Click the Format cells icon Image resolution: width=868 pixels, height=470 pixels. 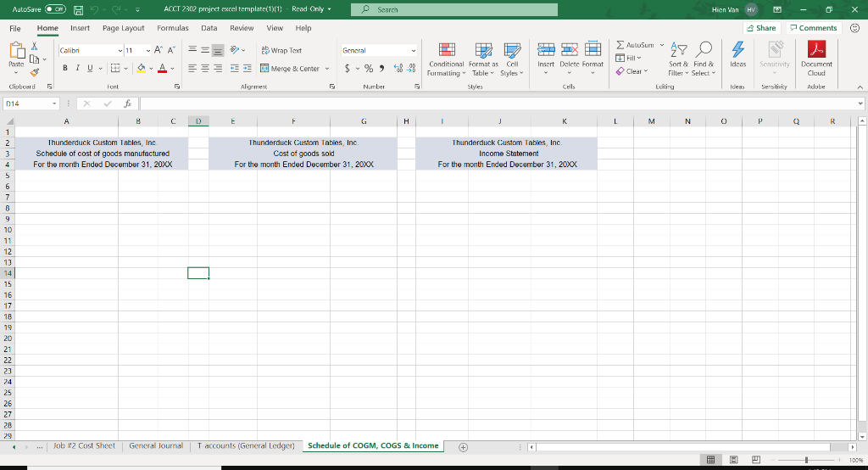click(x=593, y=50)
